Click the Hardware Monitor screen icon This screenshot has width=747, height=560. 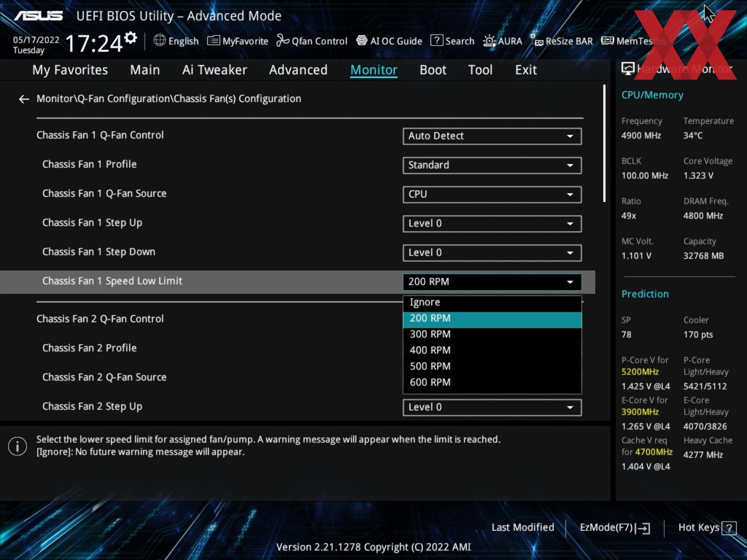click(628, 69)
